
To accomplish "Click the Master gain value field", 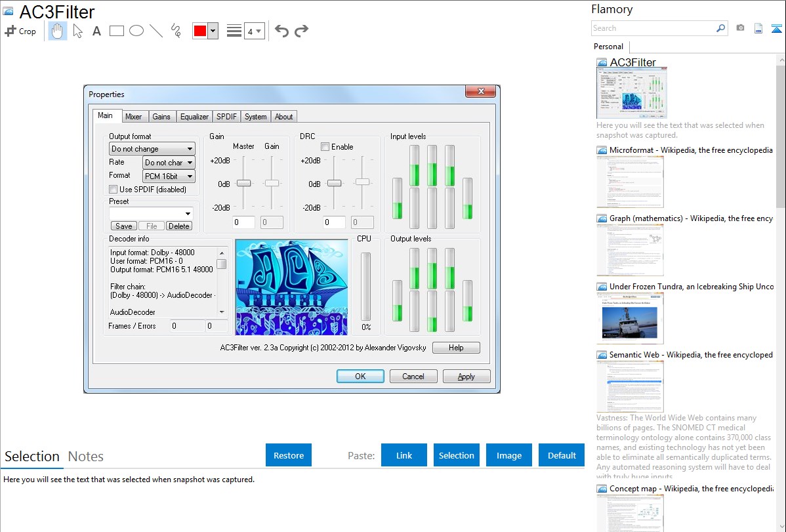I will (243, 222).
